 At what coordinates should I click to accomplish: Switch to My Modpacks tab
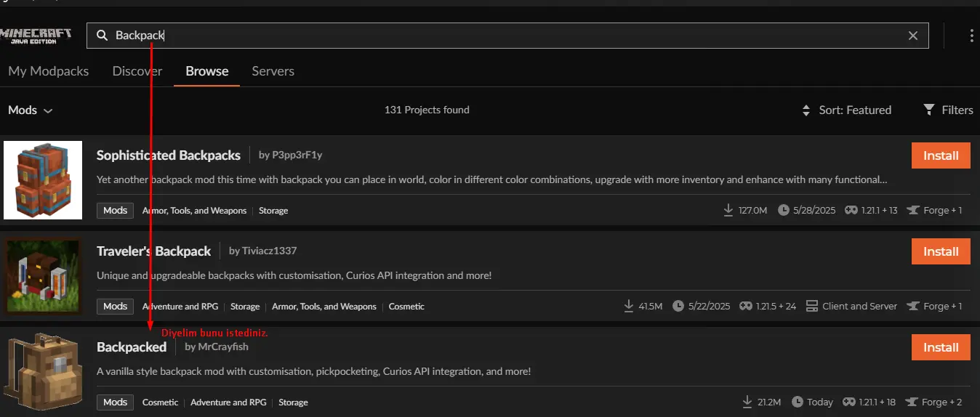click(x=49, y=71)
